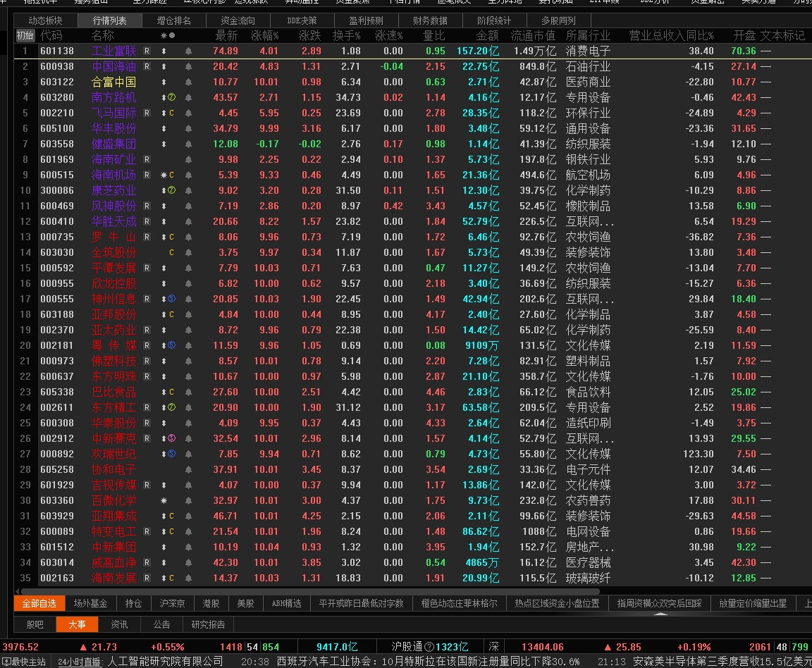Screen dimensions: 812x668
Task: Expand the bottom panel via small arrow handle
Action: [660, 614]
